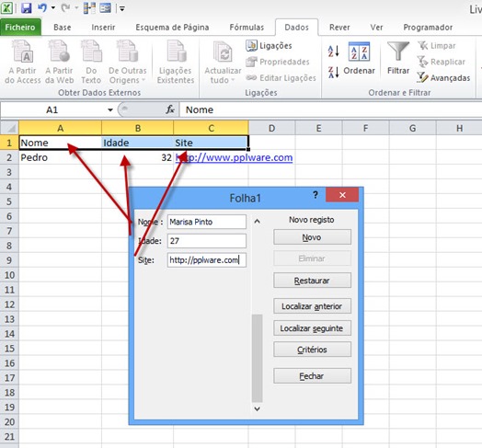This screenshot has height=448, width=482.
Task: Select row 5 header
Action: coord(9,201)
